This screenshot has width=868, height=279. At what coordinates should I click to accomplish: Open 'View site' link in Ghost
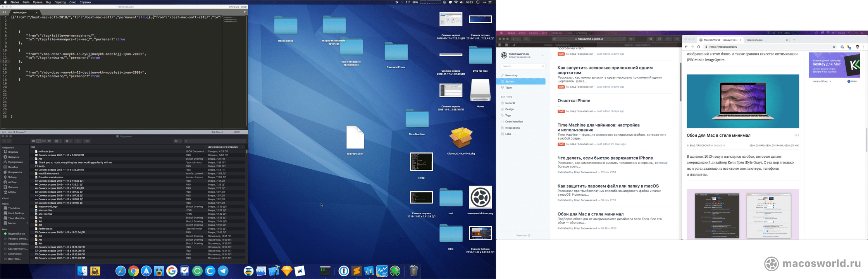click(x=523, y=235)
